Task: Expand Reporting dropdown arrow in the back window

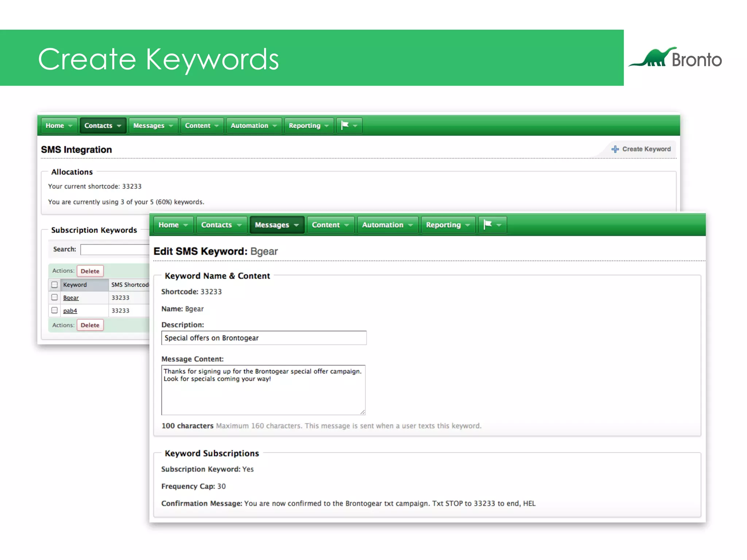Action: point(326,126)
